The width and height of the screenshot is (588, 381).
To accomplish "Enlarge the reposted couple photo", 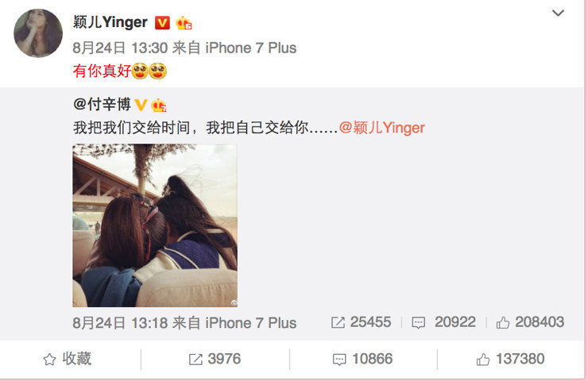I will click(x=155, y=225).
